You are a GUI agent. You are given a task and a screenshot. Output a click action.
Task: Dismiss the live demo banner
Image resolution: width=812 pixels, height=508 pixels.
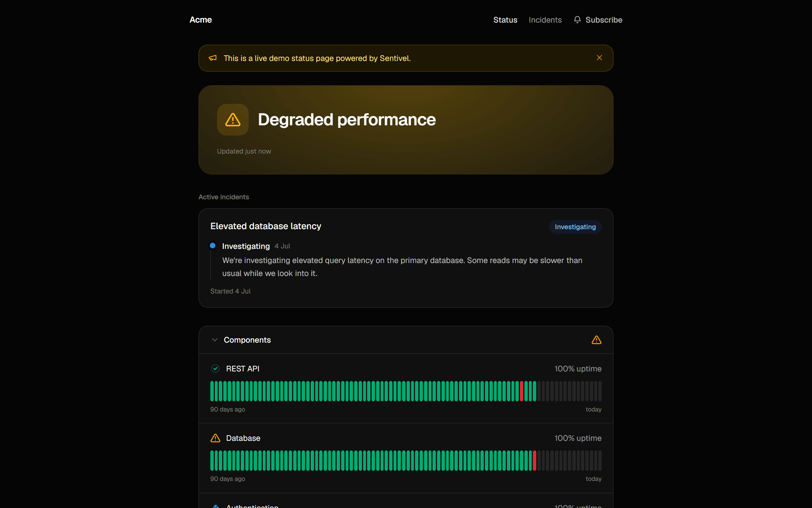click(x=599, y=58)
